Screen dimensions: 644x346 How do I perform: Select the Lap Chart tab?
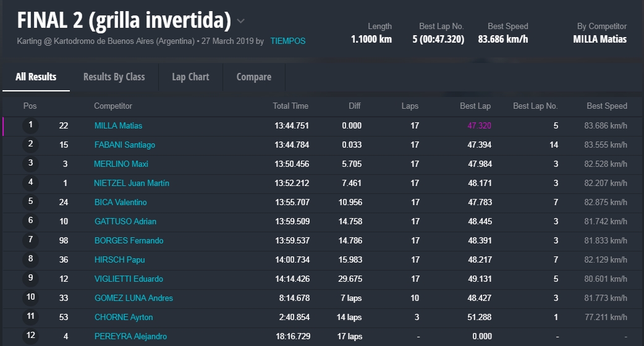tap(190, 77)
